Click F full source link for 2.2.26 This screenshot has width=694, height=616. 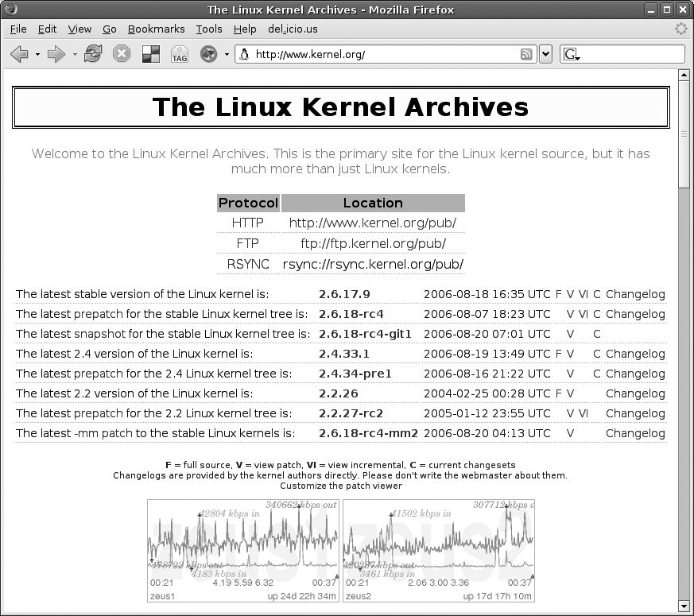coord(558,394)
